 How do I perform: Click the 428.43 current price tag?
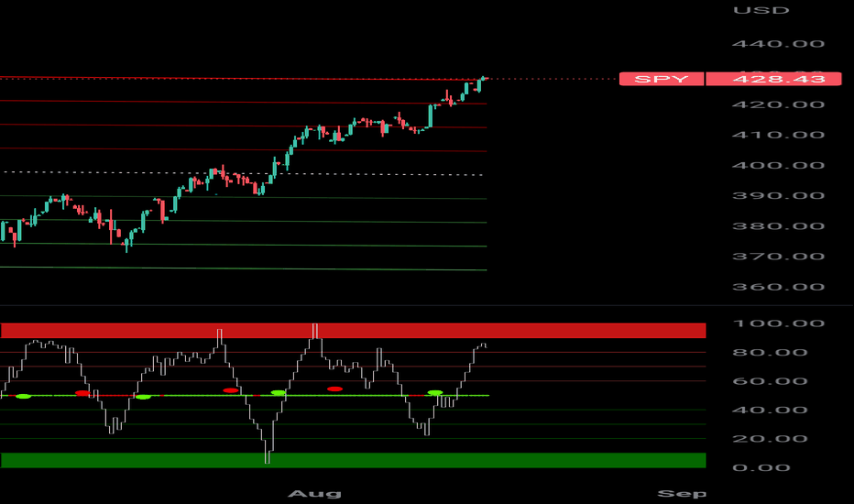(773, 79)
